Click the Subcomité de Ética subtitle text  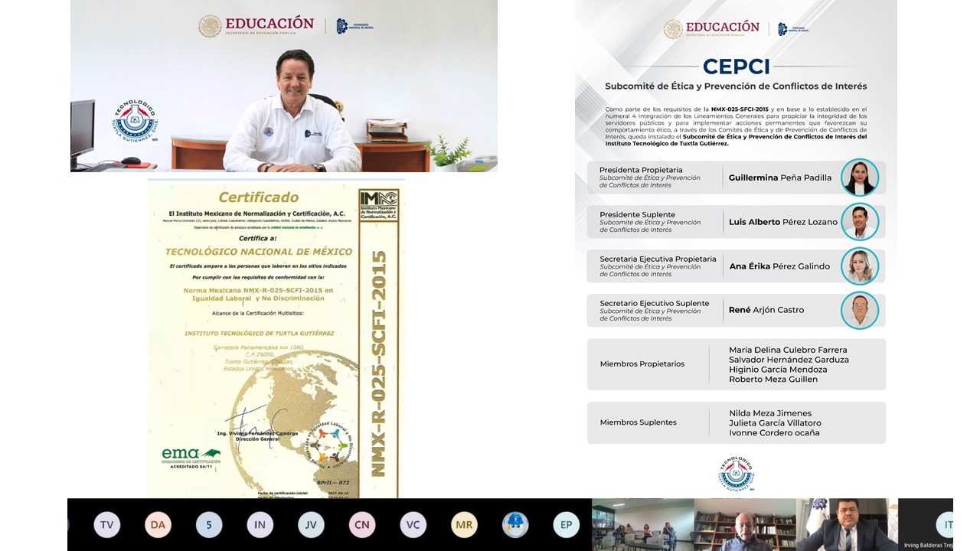(x=736, y=86)
